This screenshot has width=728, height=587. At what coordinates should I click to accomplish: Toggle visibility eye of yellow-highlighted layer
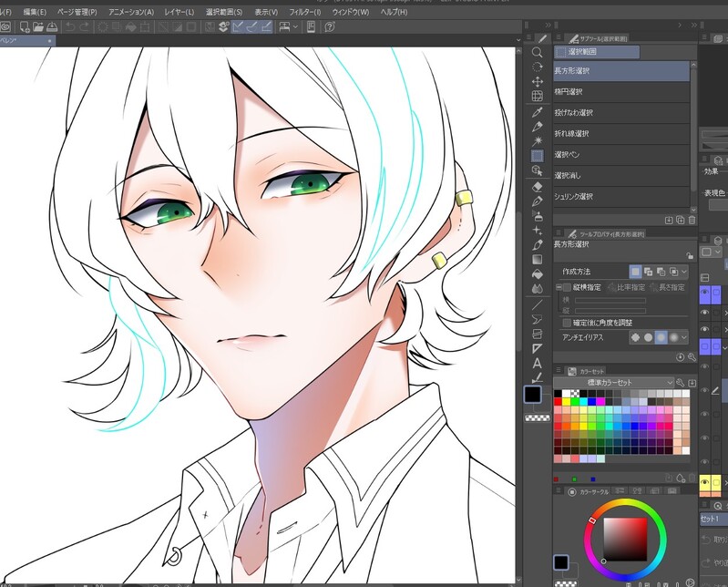pos(705,482)
